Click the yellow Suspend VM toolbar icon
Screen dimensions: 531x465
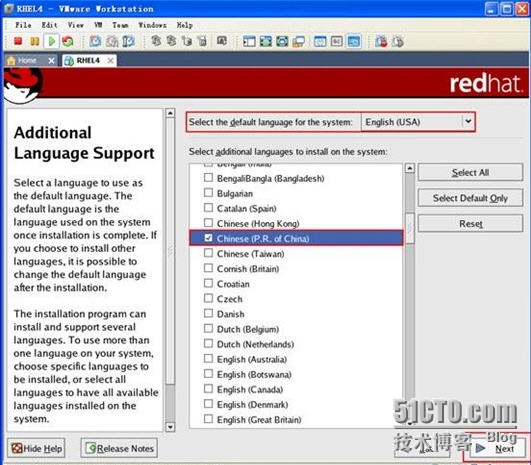[35, 41]
